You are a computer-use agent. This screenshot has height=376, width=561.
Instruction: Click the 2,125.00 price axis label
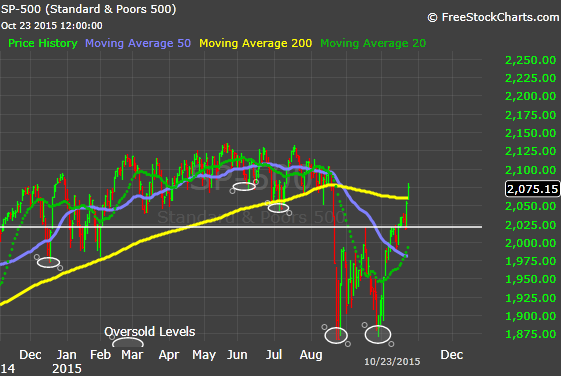pos(530,151)
